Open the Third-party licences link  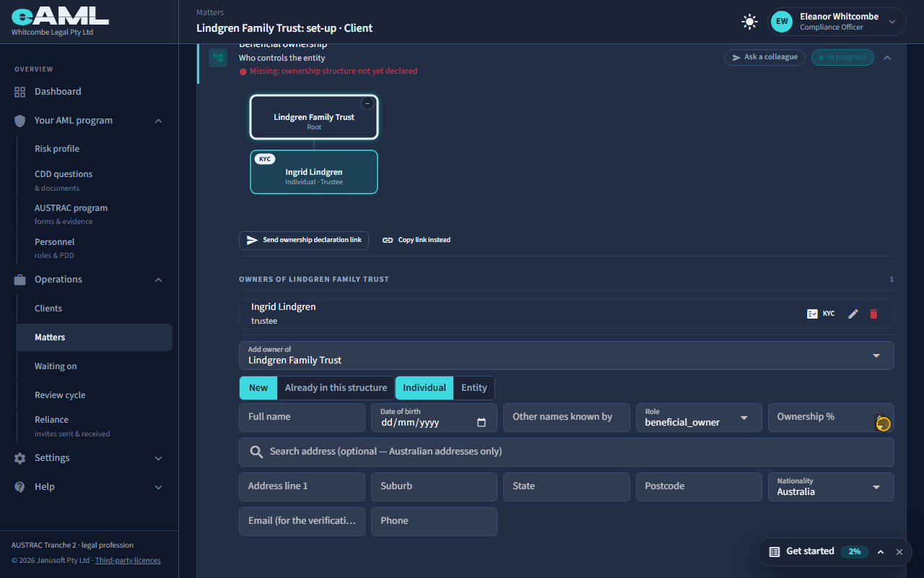[x=128, y=560]
